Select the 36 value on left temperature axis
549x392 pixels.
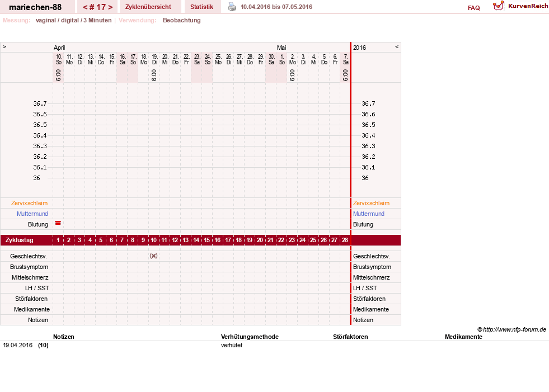coord(37,178)
